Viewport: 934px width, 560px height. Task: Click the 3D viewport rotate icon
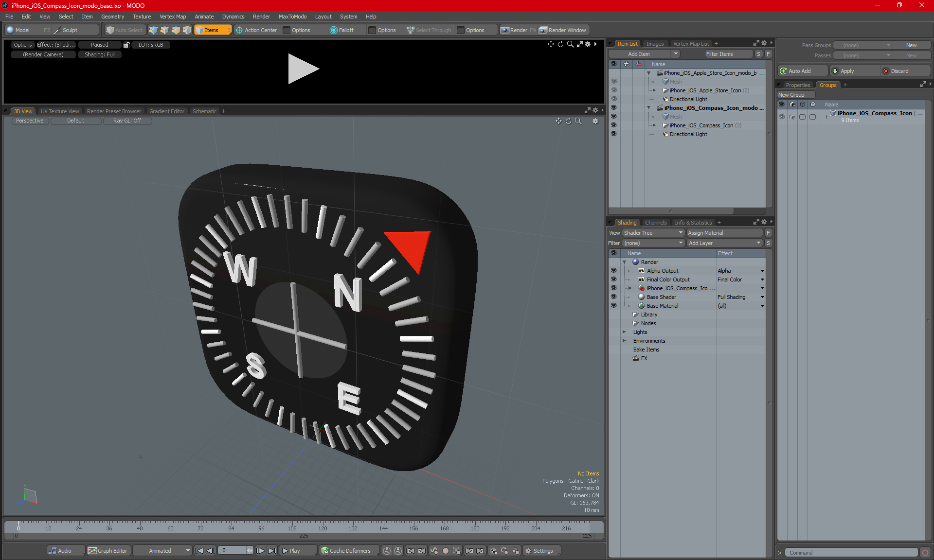[x=568, y=121]
